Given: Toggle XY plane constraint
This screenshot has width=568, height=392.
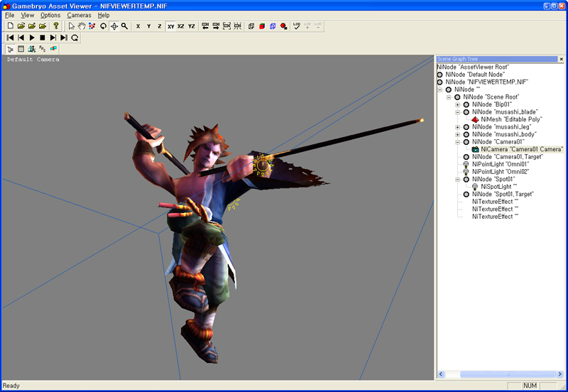Looking at the screenshot, I should (170, 26).
